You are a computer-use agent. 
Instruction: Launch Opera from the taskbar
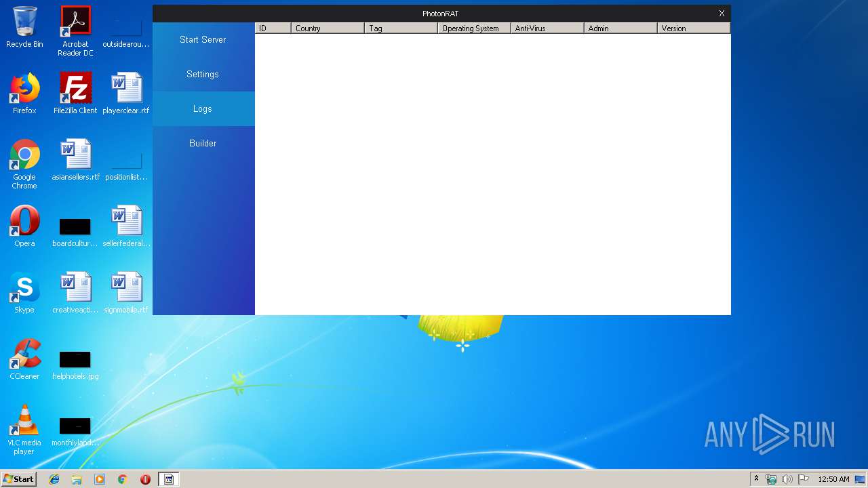[145, 479]
